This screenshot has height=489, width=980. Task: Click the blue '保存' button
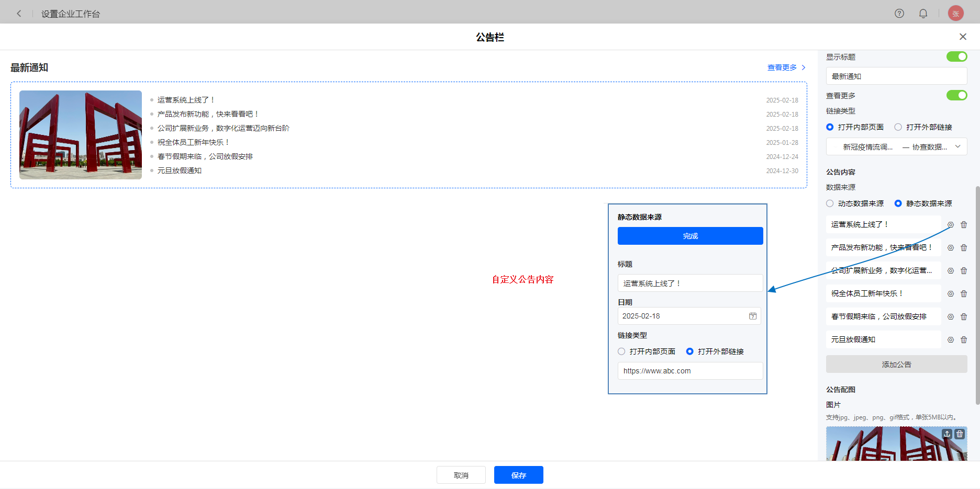coord(518,475)
